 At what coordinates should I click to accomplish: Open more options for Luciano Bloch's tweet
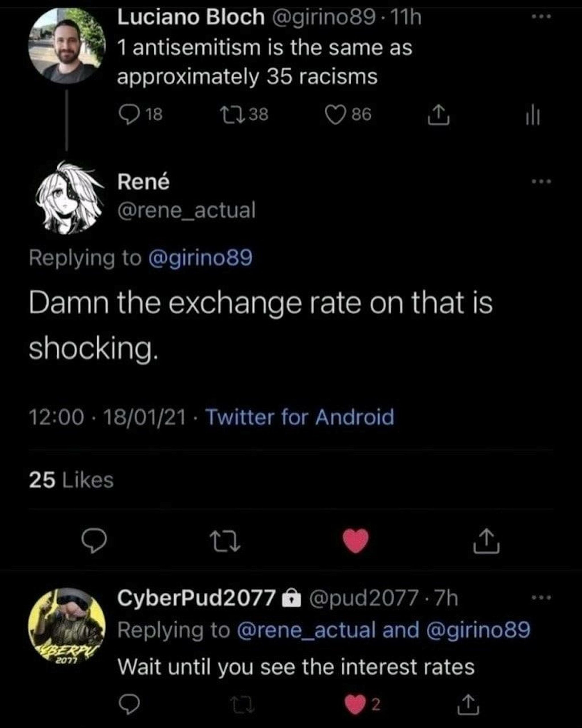(x=542, y=16)
